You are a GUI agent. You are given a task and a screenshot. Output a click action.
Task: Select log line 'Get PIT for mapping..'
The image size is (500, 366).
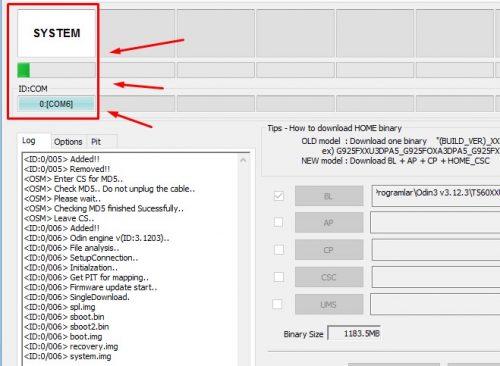(86, 277)
